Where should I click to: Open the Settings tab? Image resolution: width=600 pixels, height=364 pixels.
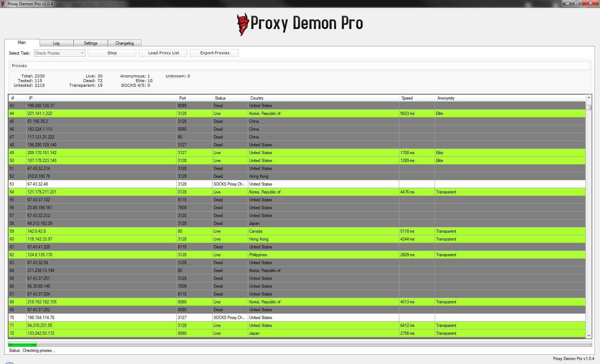90,43
